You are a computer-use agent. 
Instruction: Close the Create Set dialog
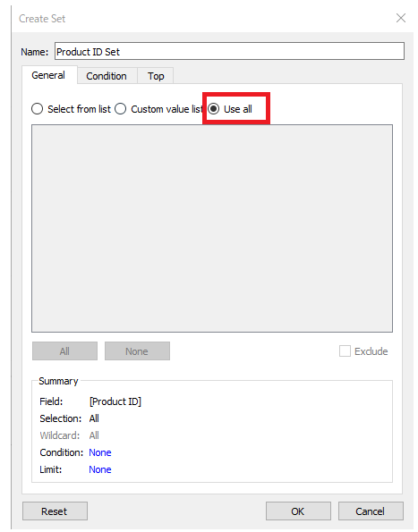tap(401, 18)
